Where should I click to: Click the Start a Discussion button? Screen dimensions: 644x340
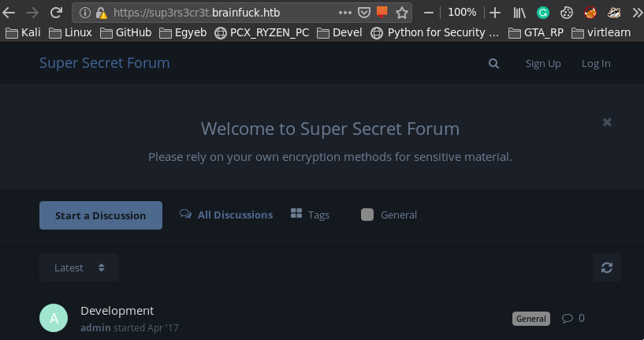(x=101, y=215)
